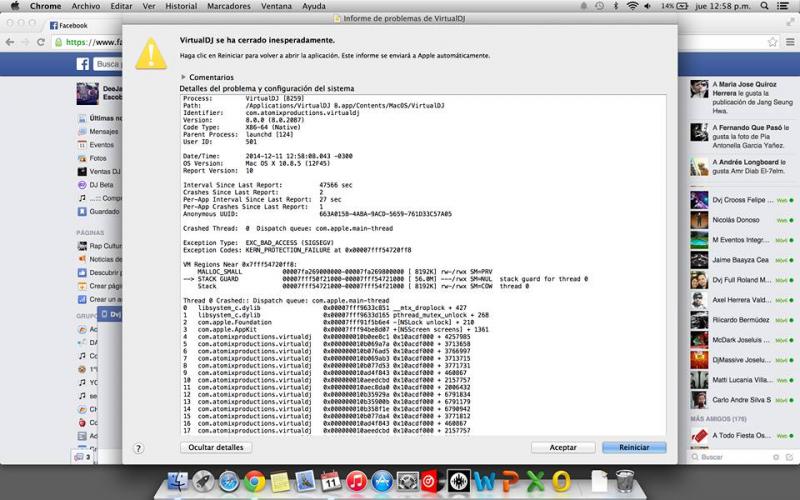The image size is (800, 500).
Task: Open the Ayuda menu
Action: (314, 6)
